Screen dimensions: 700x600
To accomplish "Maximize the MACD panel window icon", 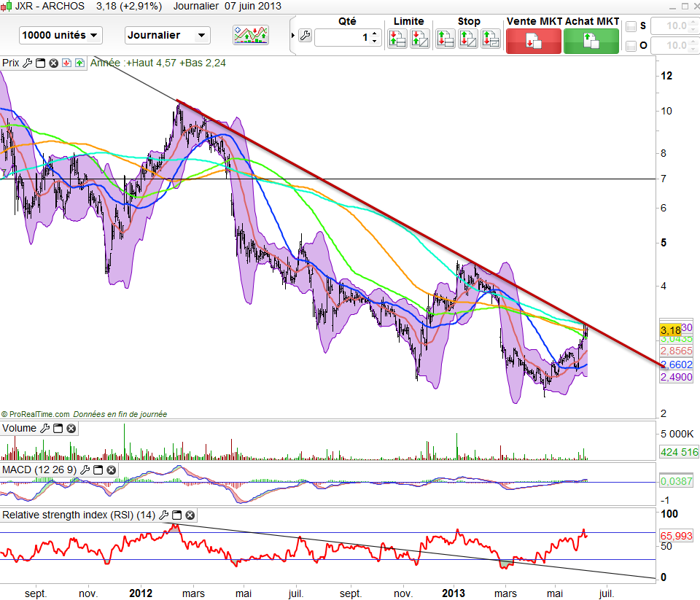I will click(98, 471).
